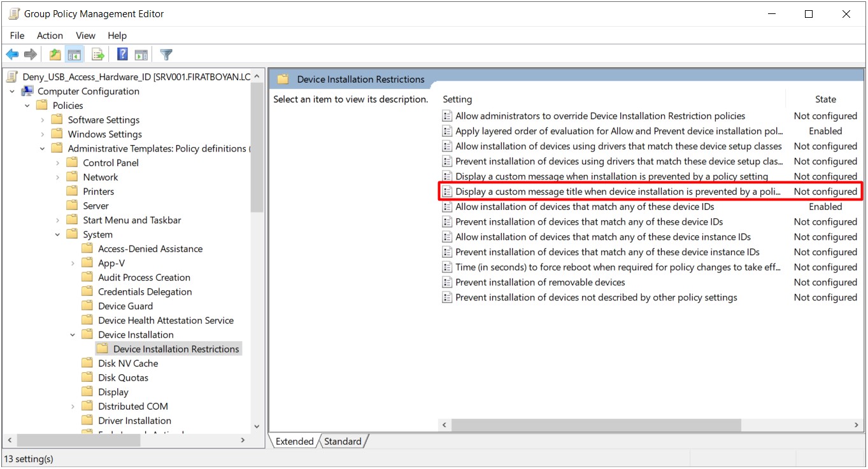Screen dimensions: 868x469
Task: Select the Device Guard folder
Action: 125,306
